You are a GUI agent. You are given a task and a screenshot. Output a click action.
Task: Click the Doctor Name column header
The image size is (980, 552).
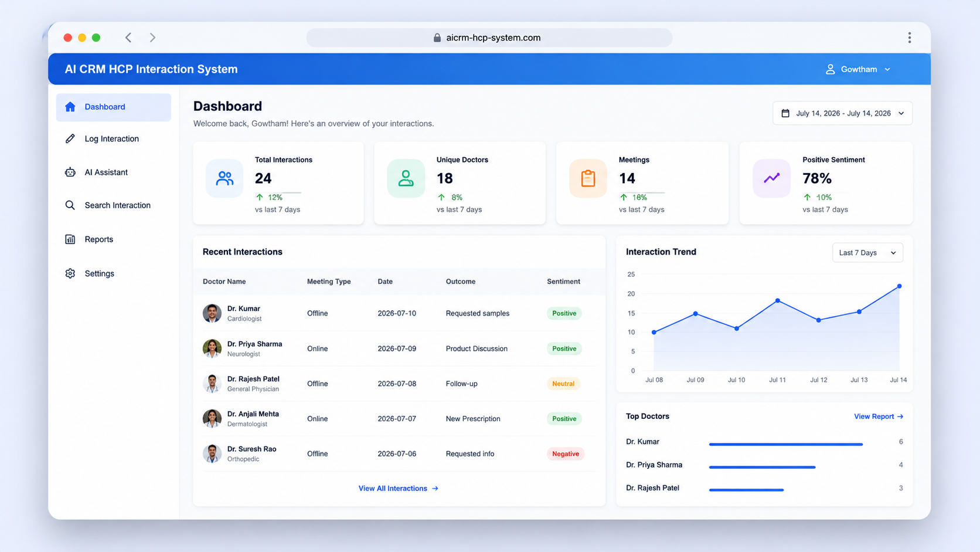point(224,282)
